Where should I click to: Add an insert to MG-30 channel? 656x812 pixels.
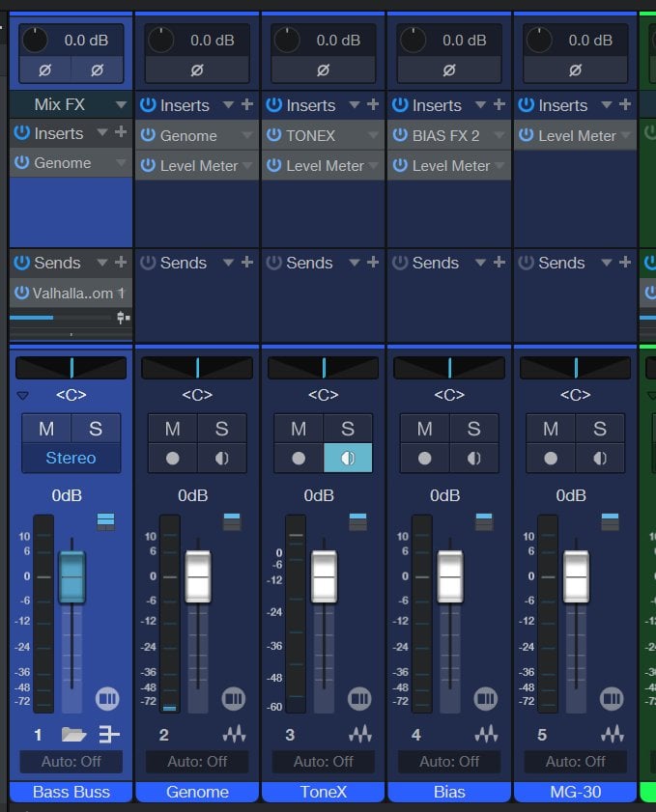tap(625, 104)
